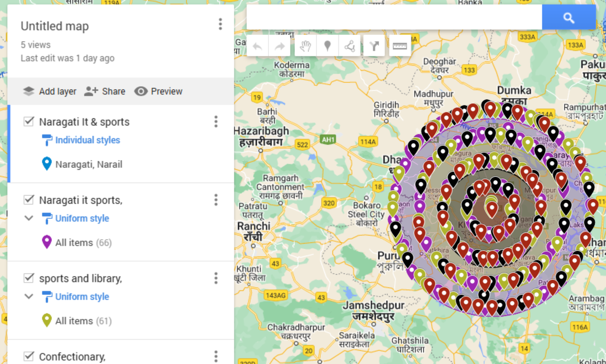Select the Add marker pin tool

click(x=327, y=46)
